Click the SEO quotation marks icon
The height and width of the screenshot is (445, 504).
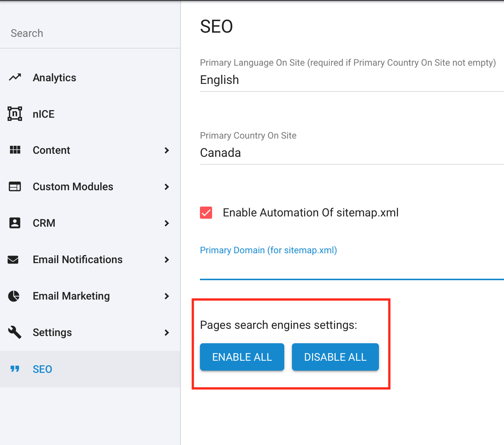click(x=15, y=369)
